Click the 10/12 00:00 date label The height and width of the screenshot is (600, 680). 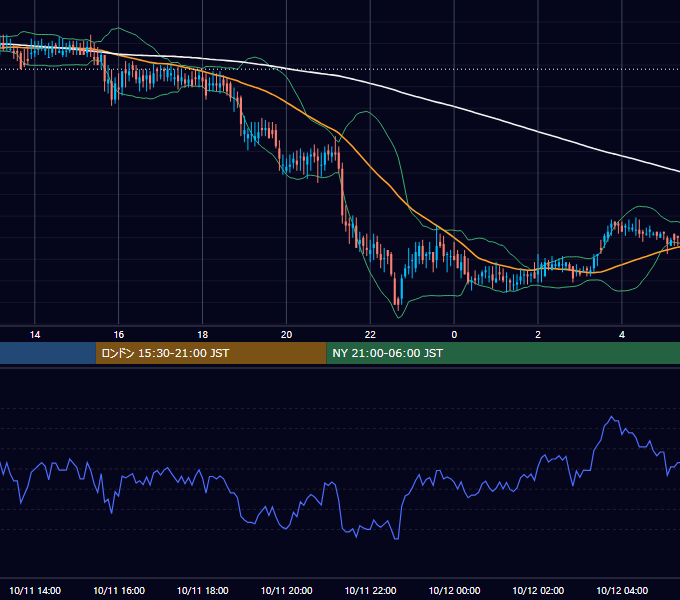(x=454, y=590)
